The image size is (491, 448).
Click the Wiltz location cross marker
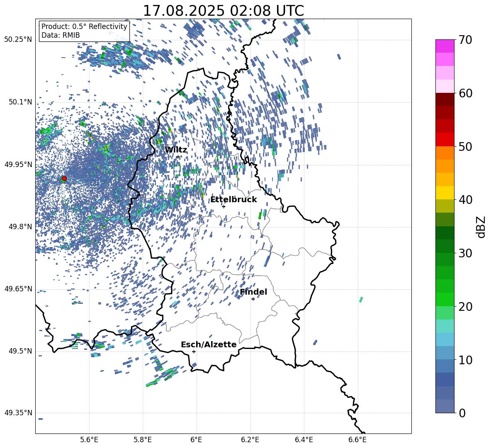pos(178,157)
